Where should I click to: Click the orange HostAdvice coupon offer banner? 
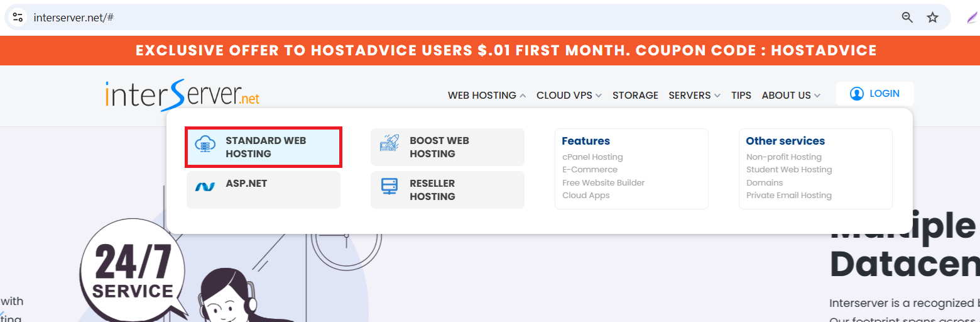pyautogui.click(x=490, y=50)
